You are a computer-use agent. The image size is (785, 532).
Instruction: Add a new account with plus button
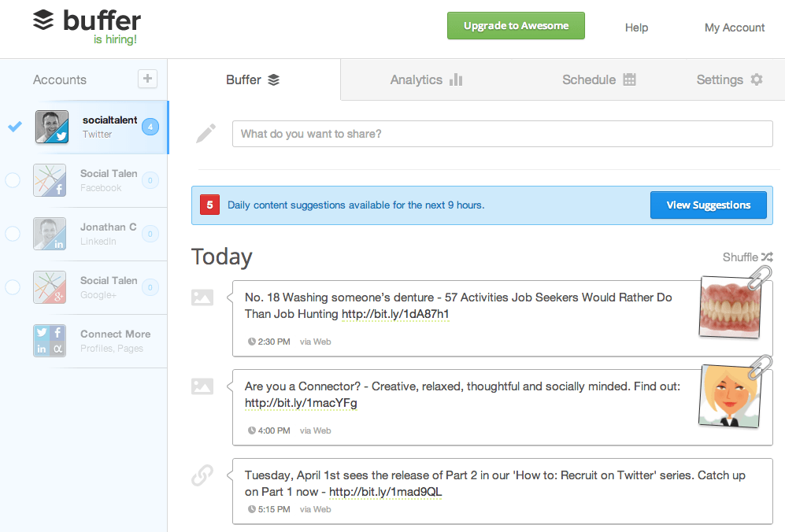point(147,79)
